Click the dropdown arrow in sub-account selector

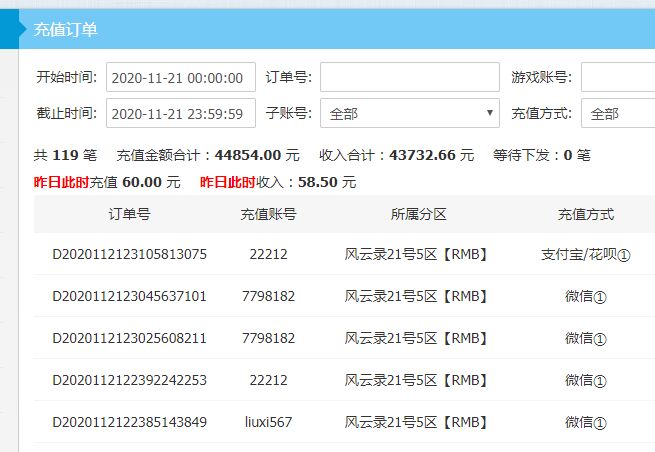click(x=489, y=114)
